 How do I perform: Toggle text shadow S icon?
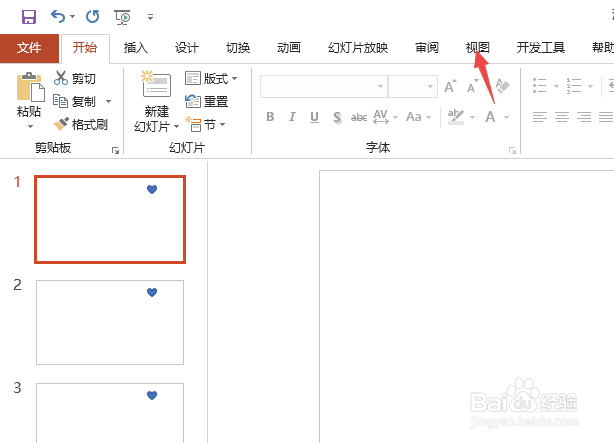(337, 117)
